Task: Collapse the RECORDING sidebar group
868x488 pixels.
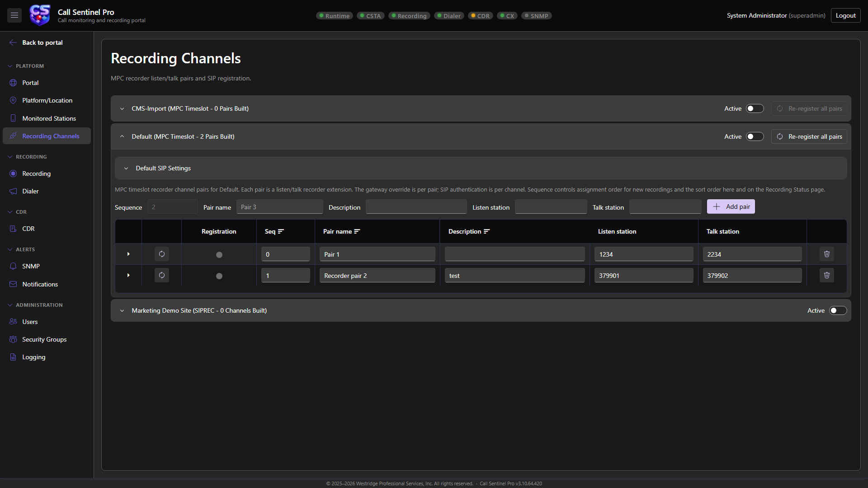Action: 10,157
